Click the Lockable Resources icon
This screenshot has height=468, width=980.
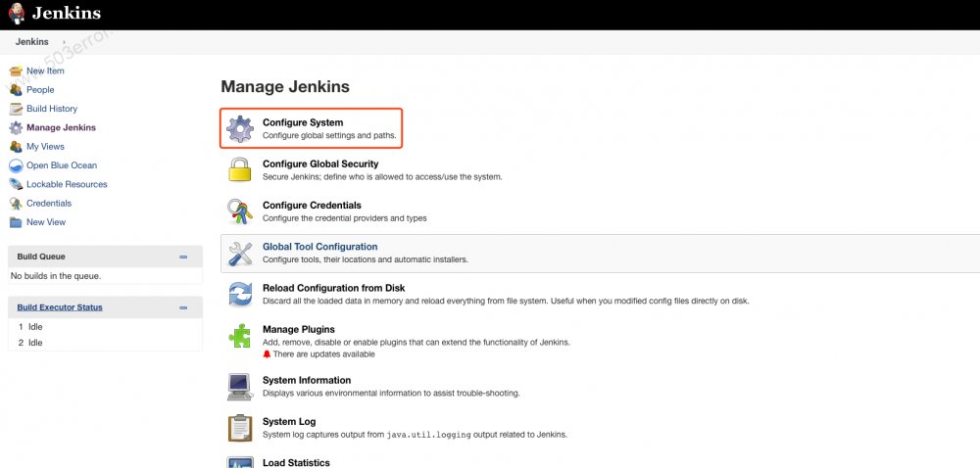pos(17,184)
